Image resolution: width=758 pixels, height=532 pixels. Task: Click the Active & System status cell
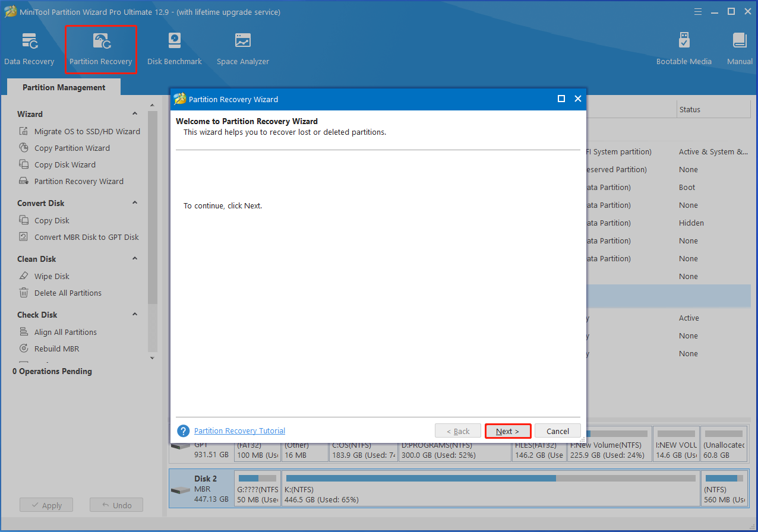click(713, 151)
